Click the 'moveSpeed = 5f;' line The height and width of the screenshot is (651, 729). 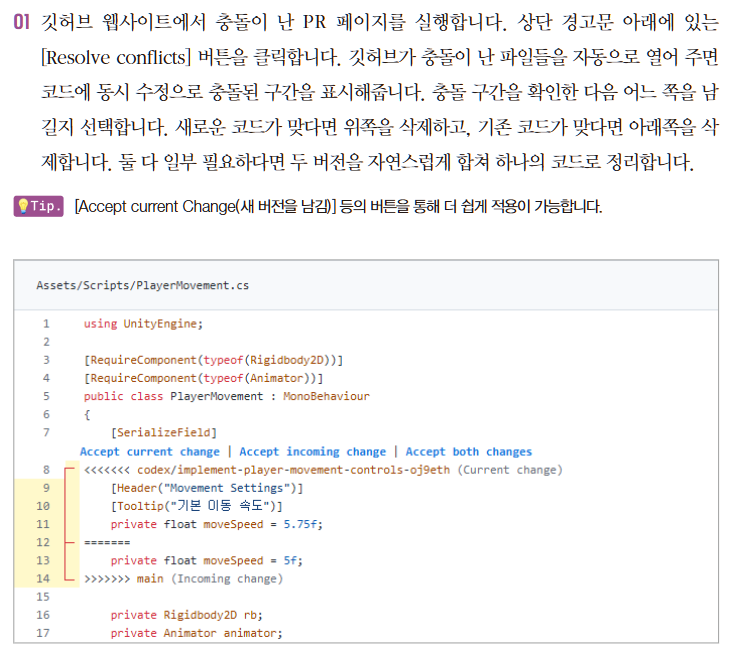point(206,560)
